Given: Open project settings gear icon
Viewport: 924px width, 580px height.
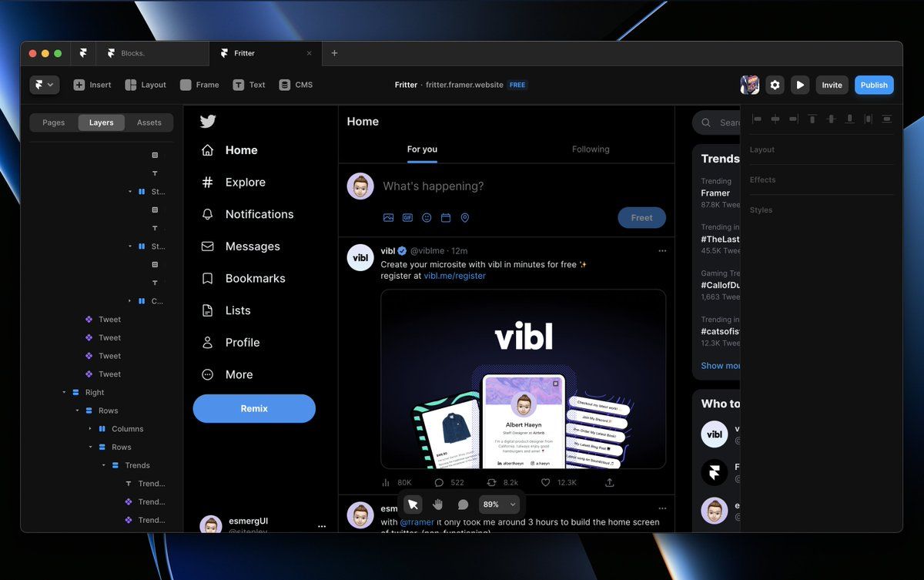Looking at the screenshot, I should tap(775, 85).
